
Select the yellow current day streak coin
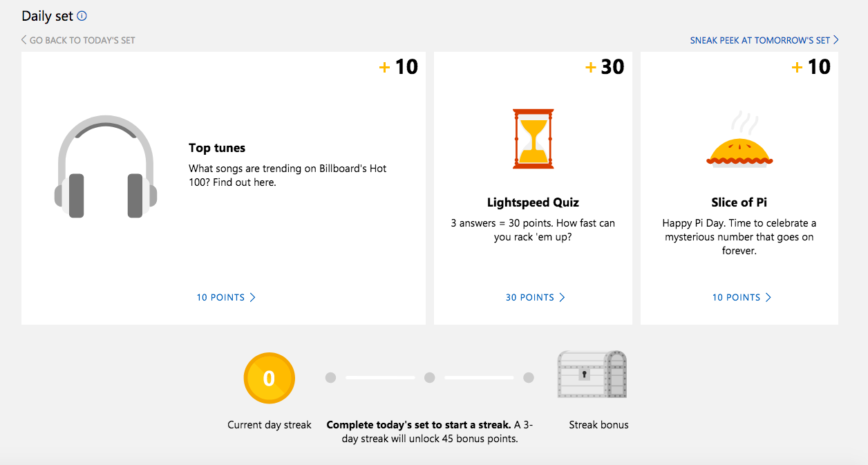(269, 378)
